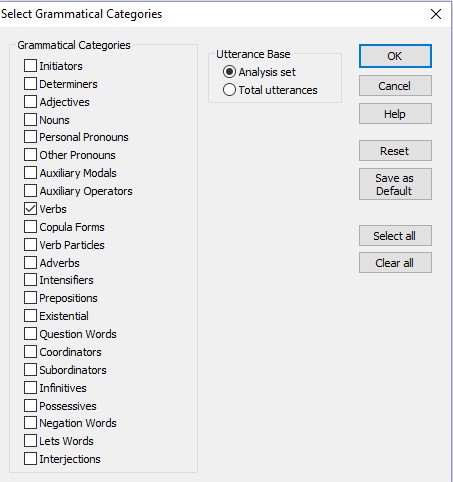Tick Auxiliary Modals checkbox
453x482 pixels.
coord(30,173)
